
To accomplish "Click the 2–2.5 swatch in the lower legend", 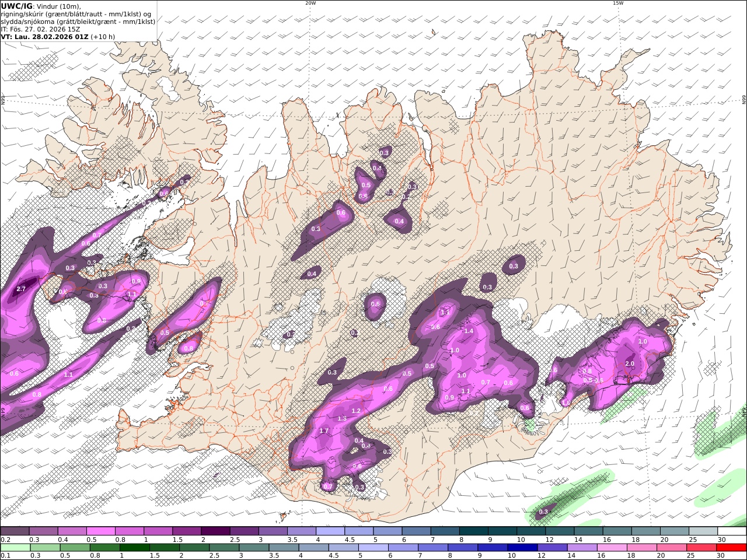I will [194, 548].
